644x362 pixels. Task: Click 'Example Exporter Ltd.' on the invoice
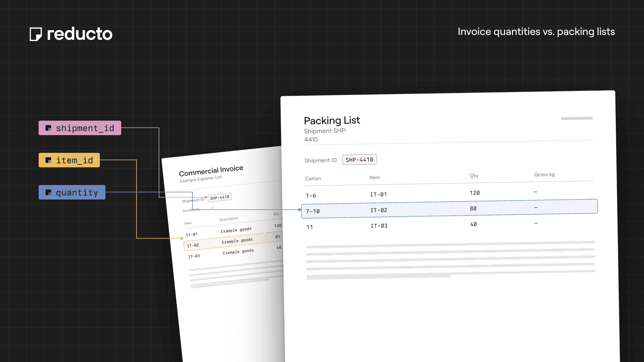tap(201, 179)
